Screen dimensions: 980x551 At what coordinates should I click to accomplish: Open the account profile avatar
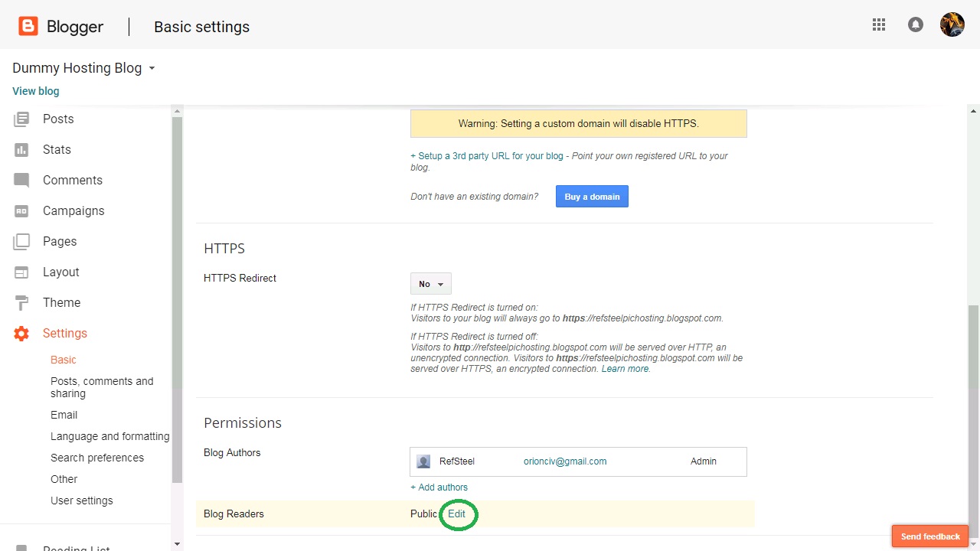point(952,24)
